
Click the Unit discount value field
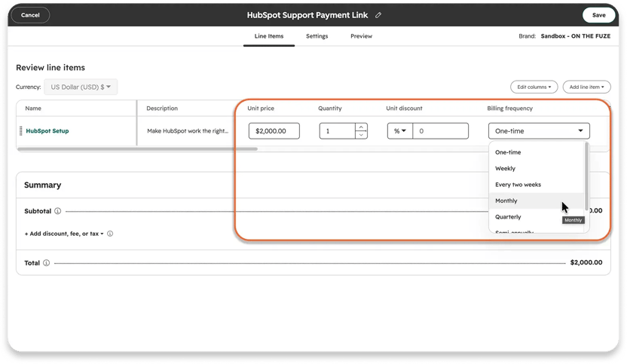(440, 131)
